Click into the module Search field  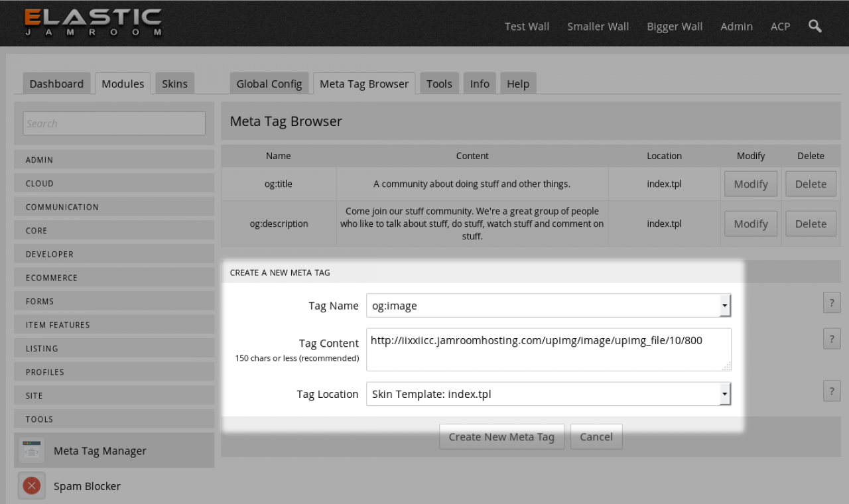point(114,123)
